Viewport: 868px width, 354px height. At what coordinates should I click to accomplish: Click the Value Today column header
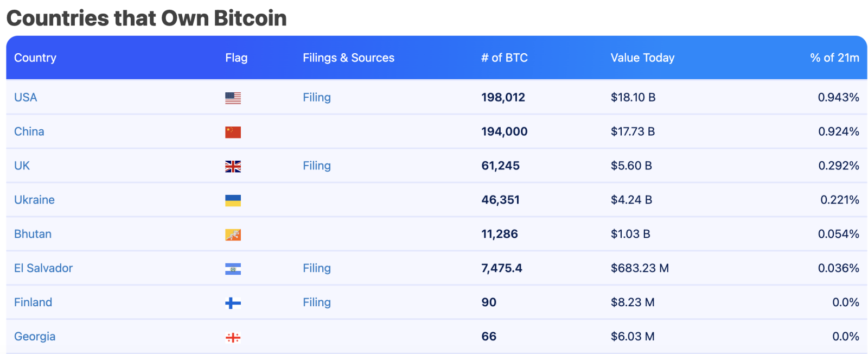click(x=642, y=58)
